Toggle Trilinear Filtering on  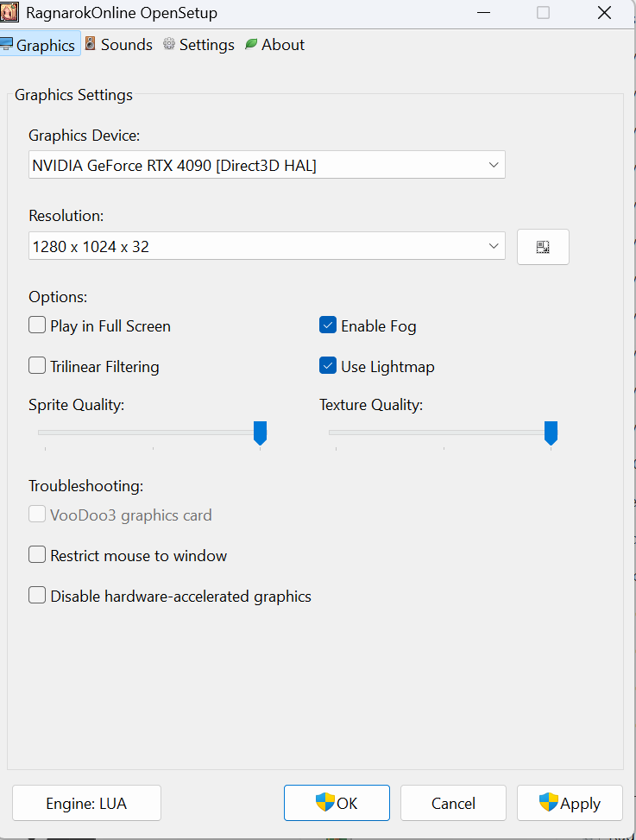(37, 366)
